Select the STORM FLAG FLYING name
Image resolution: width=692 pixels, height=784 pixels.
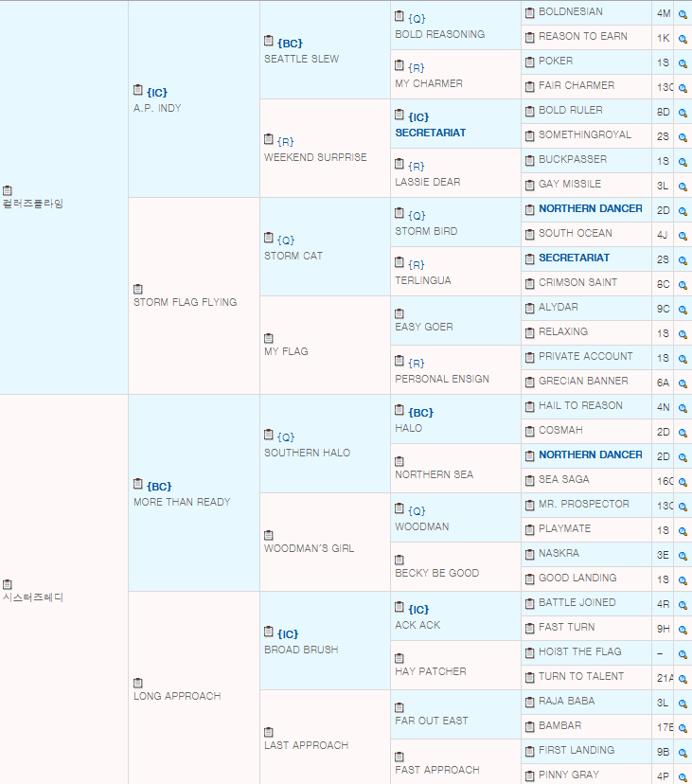(x=185, y=302)
